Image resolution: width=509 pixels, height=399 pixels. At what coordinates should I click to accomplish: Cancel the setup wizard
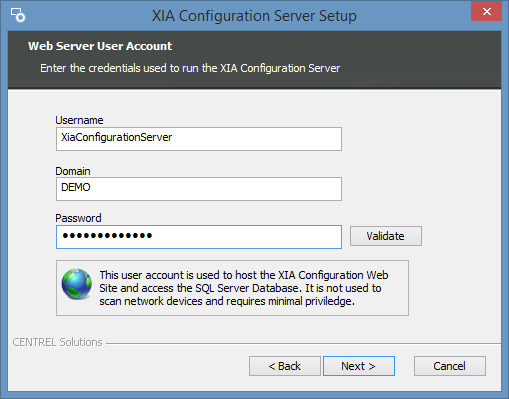[450, 366]
